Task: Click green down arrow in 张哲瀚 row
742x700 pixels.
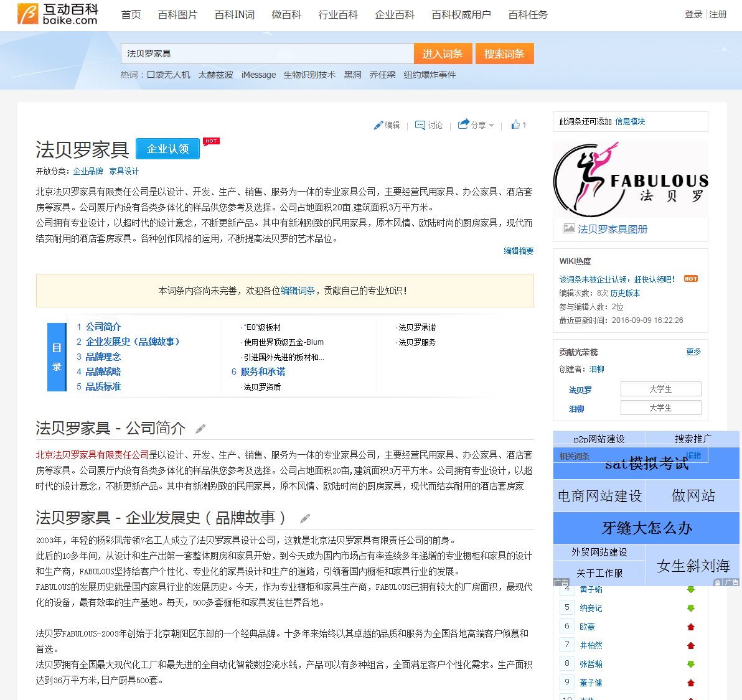Action: tap(691, 664)
